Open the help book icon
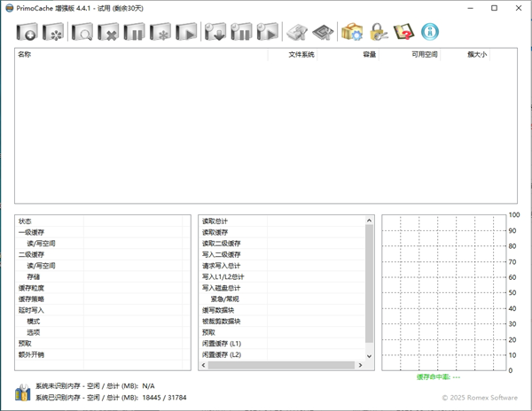 (x=404, y=32)
